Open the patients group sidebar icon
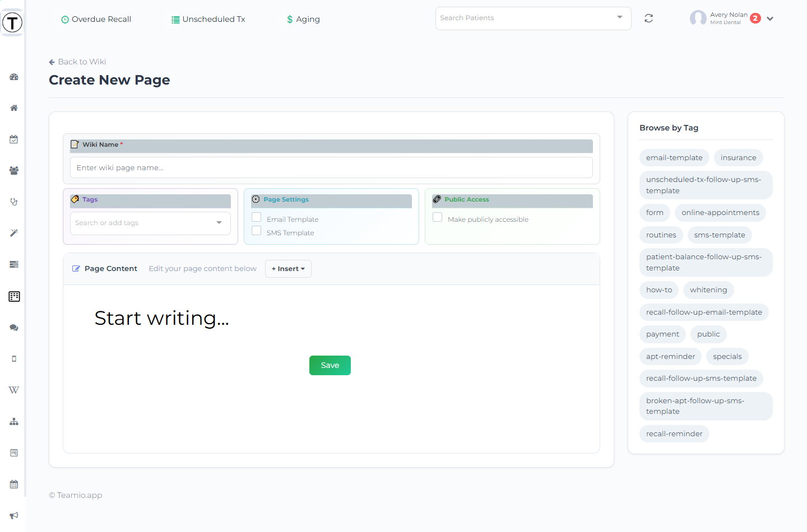This screenshot has width=807, height=532. 14,171
